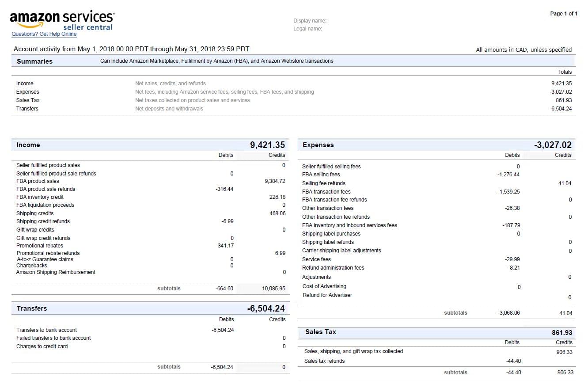Click 'Carrier shipping label adjustments' label
The height and width of the screenshot is (388, 588).
(x=341, y=251)
